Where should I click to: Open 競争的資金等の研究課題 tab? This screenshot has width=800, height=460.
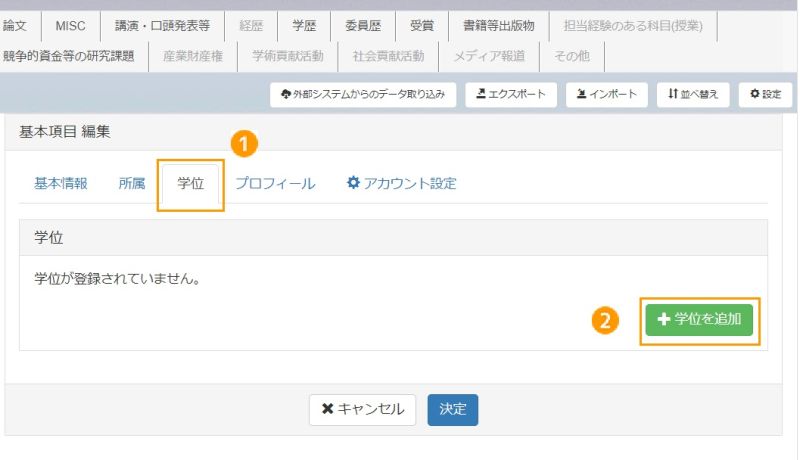tap(69, 56)
